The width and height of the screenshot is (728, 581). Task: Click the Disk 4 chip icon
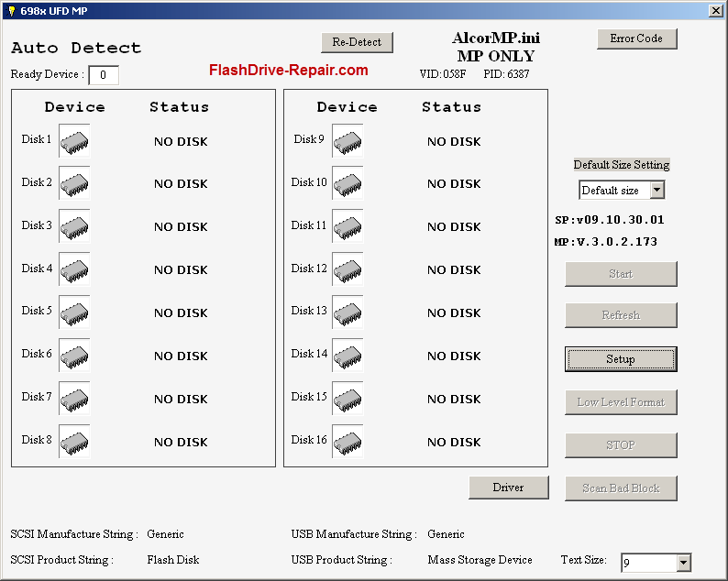pos(74,269)
